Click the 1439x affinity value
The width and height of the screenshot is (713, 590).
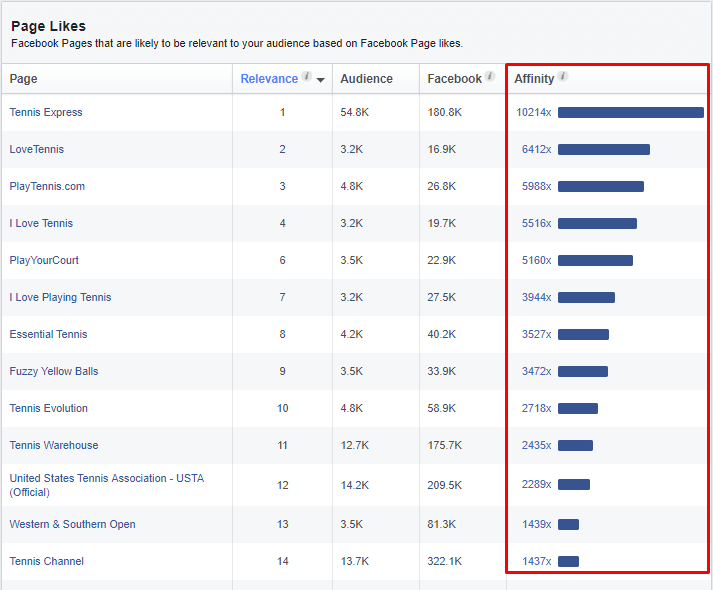[536, 524]
